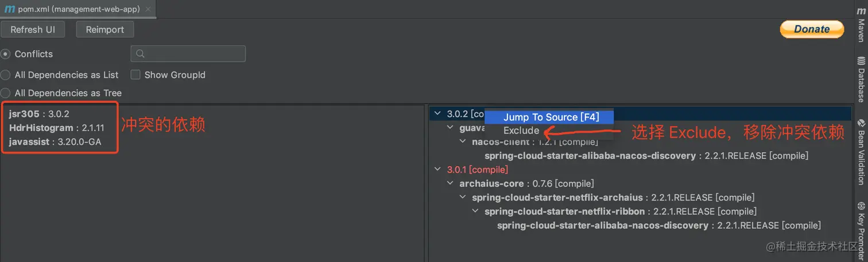Select the Conflicts radio button
This screenshot has height=262, width=868.
pos(5,54)
